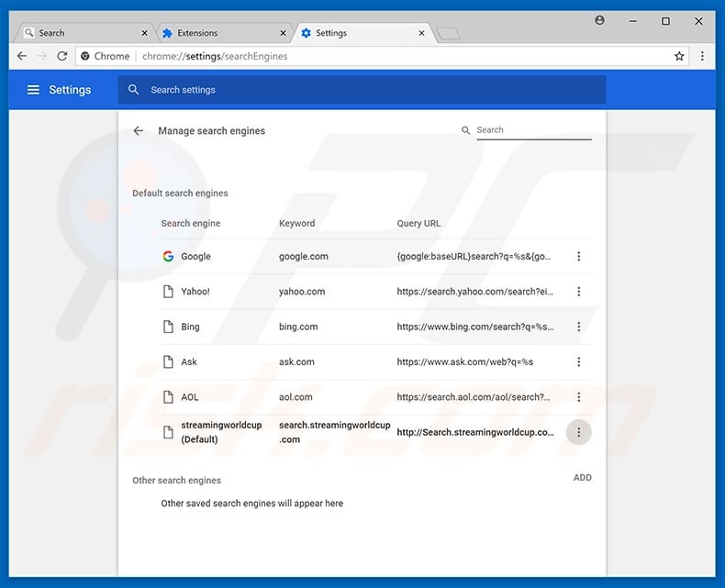Click the streamingworldcup query URL text
Viewport: 725px width, 588px height.
click(x=475, y=432)
